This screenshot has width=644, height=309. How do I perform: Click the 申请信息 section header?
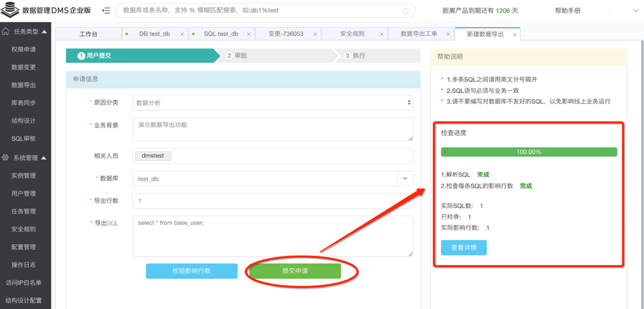pyautogui.click(x=243, y=79)
